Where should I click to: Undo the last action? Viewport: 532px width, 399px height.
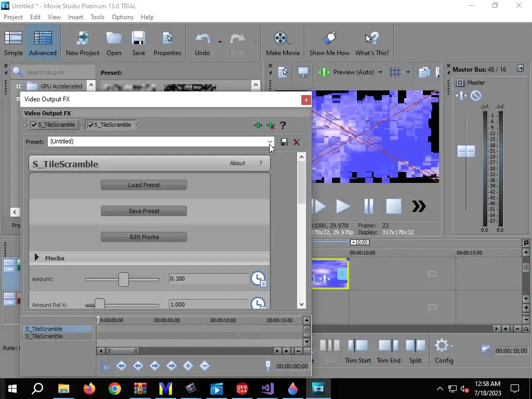pyautogui.click(x=202, y=44)
